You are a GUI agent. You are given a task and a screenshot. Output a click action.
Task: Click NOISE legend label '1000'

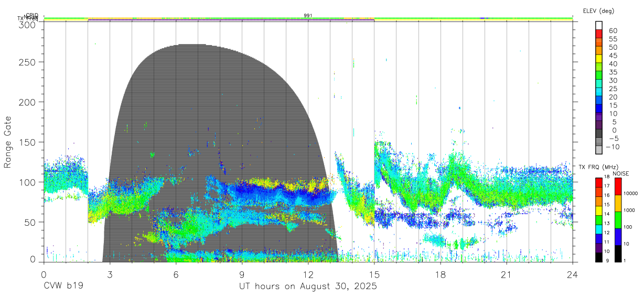[x=629, y=210]
